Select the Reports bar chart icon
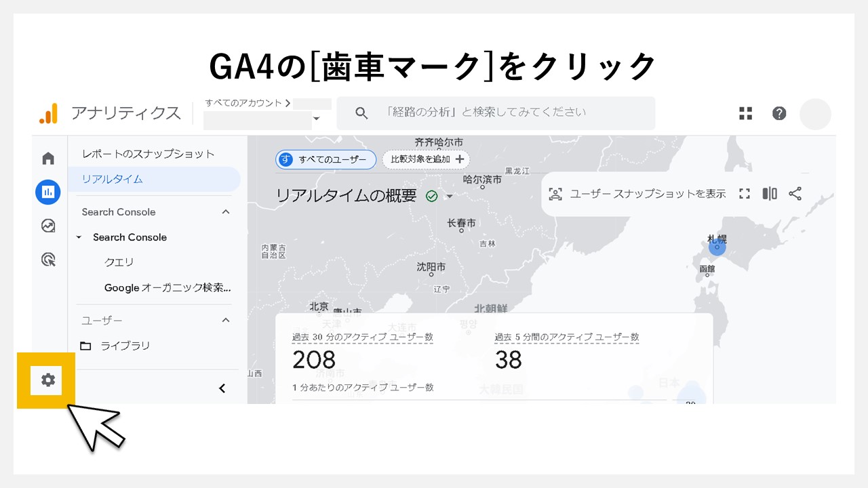868x488 pixels. pos(47,192)
